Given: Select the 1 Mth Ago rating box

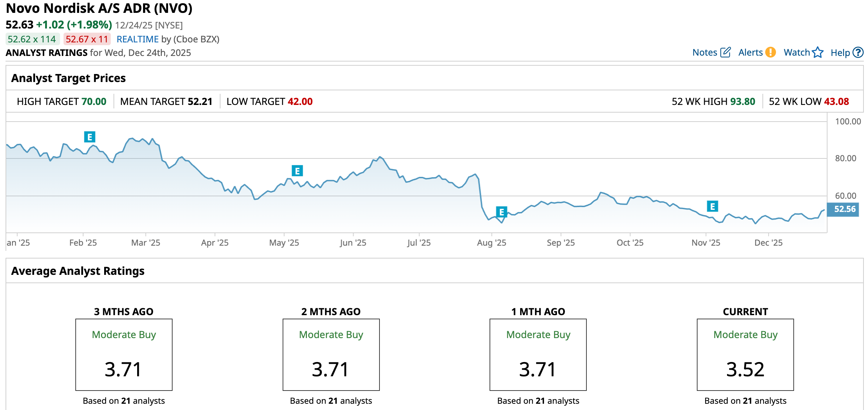Looking at the screenshot, I should point(538,354).
